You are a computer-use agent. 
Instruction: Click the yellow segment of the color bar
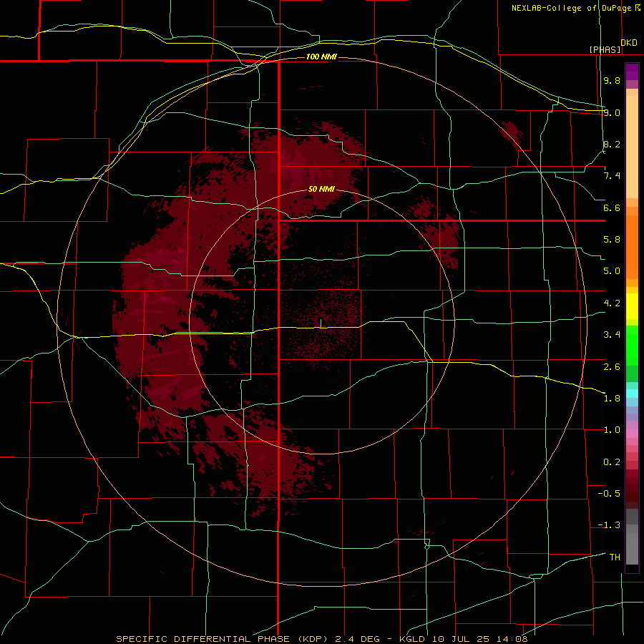click(x=632, y=306)
